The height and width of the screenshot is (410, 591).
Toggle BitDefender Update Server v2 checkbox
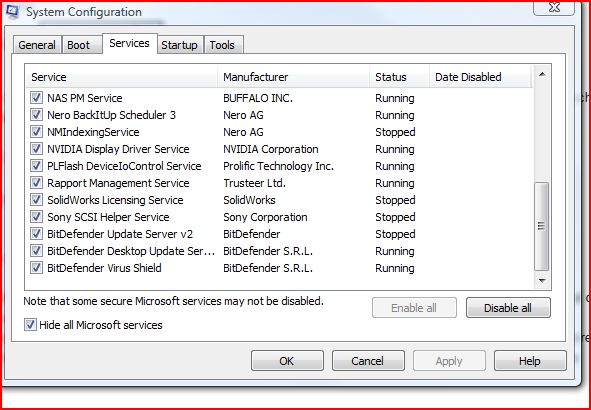(36, 234)
